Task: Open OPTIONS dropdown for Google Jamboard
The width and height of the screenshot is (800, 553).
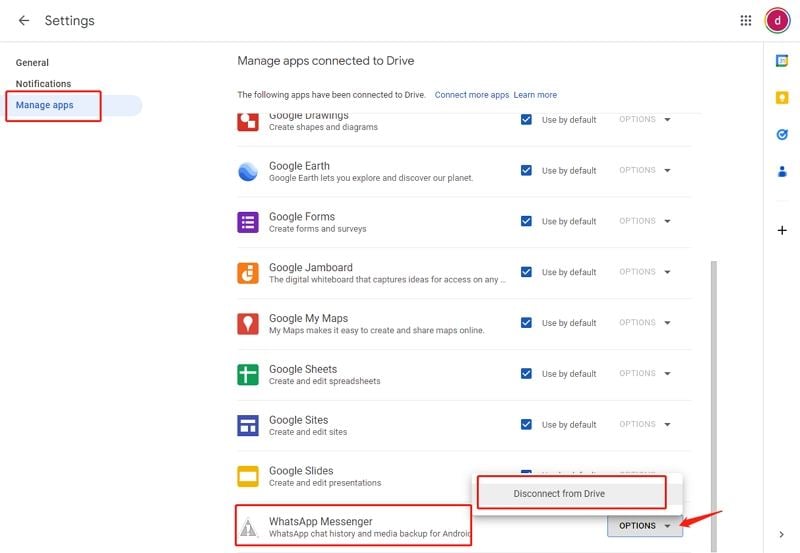Action: coord(645,272)
